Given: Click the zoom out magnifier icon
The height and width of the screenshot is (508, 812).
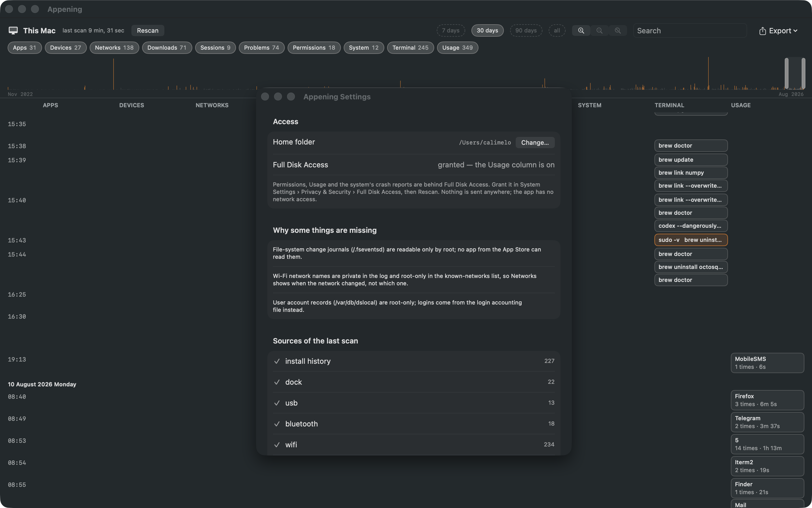Looking at the screenshot, I should coord(599,30).
